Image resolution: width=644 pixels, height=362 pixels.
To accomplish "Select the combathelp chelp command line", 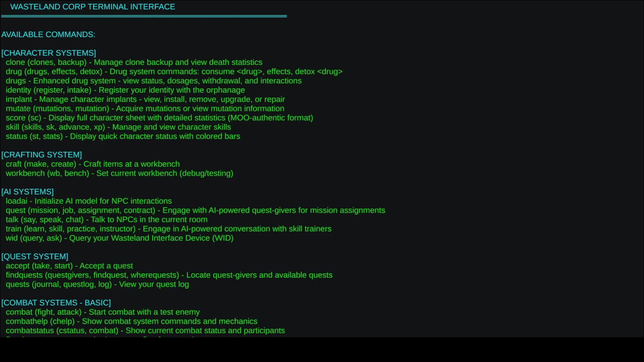I will click(131, 321).
